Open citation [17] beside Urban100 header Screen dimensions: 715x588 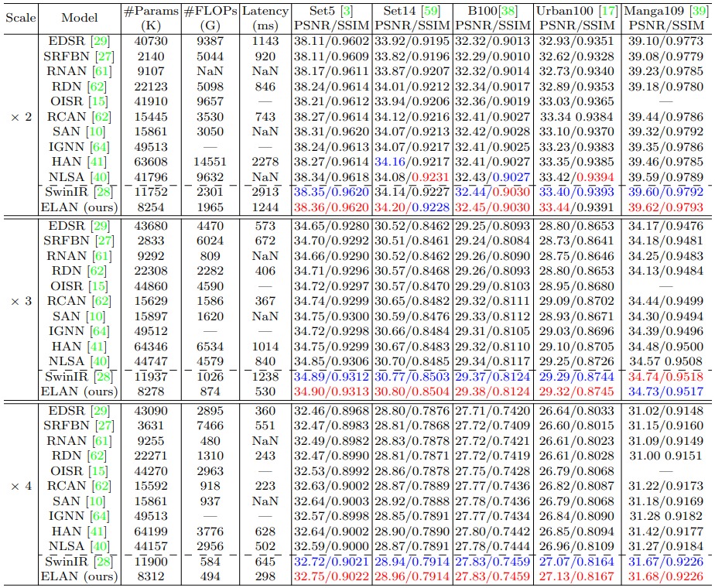tap(607, 11)
